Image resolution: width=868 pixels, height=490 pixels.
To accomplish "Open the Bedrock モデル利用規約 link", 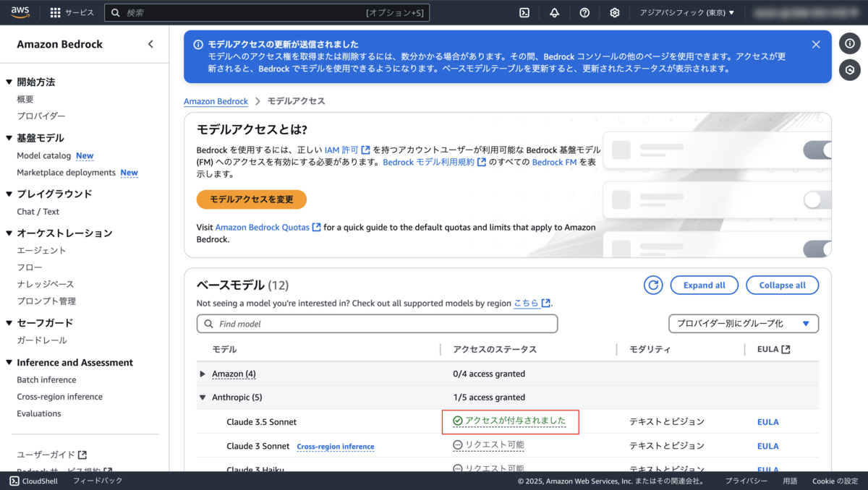I will tap(434, 162).
